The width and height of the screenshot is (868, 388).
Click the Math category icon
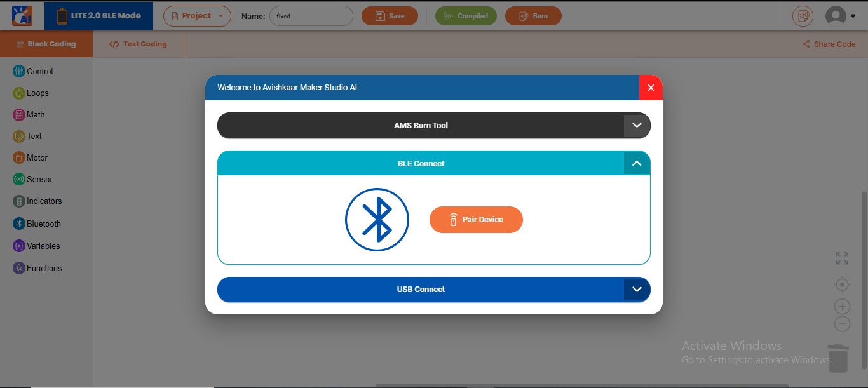(19, 115)
